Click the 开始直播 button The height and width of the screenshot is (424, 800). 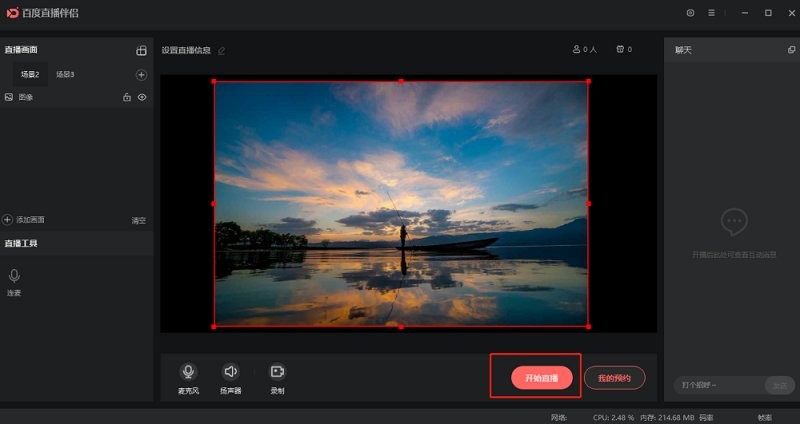click(x=541, y=378)
